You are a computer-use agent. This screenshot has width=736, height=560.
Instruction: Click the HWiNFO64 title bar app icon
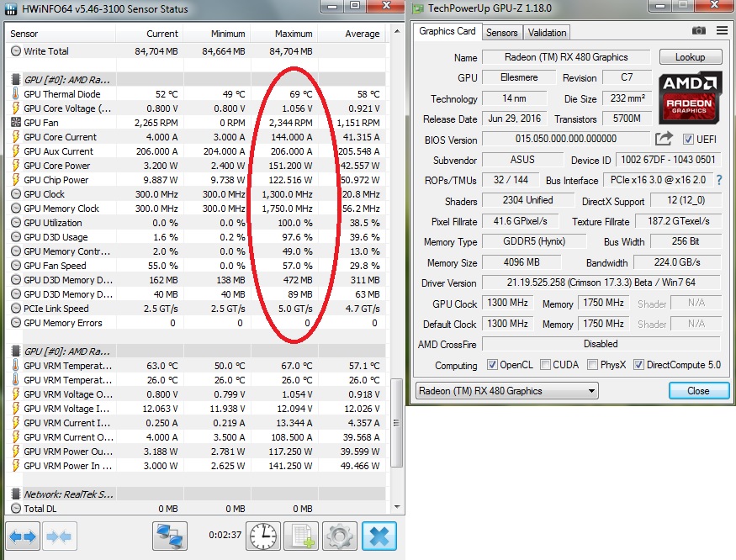point(11,9)
